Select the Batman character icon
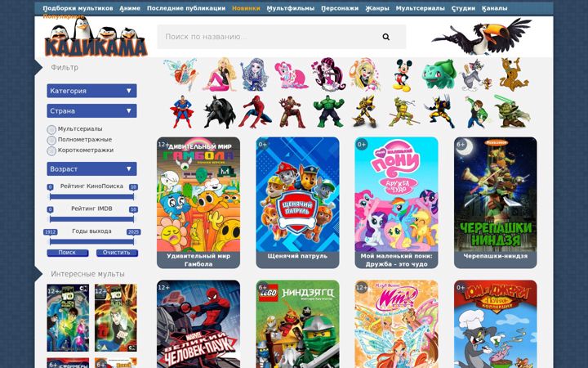 (x=219, y=111)
